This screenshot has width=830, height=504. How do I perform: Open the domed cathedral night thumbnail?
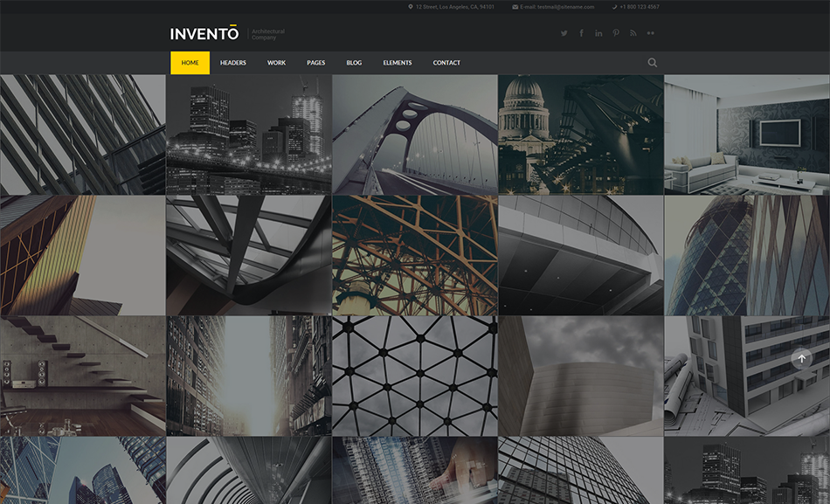point(581,135)
